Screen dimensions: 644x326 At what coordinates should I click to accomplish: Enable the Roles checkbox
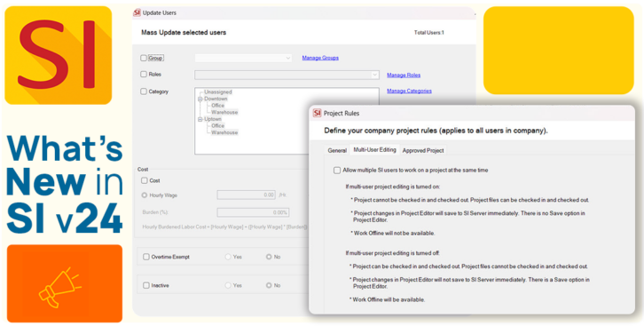[144, 75]
